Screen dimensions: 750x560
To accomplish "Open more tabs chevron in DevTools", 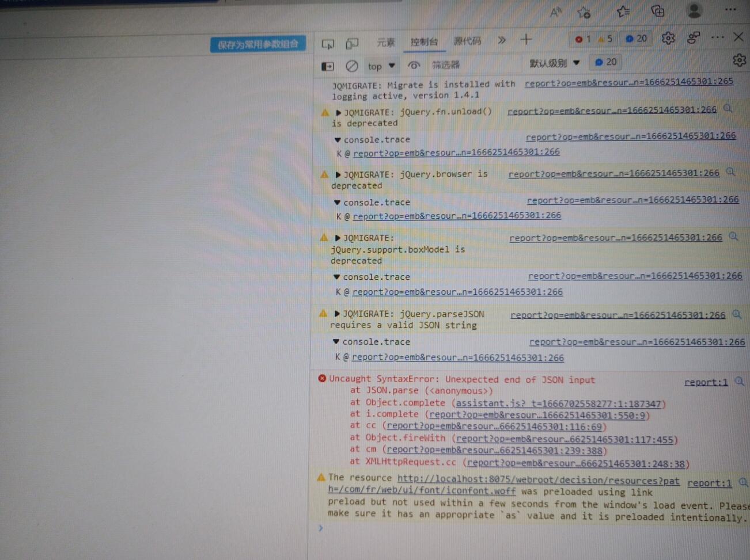I will pyautogui.click(x=502, y=40).
